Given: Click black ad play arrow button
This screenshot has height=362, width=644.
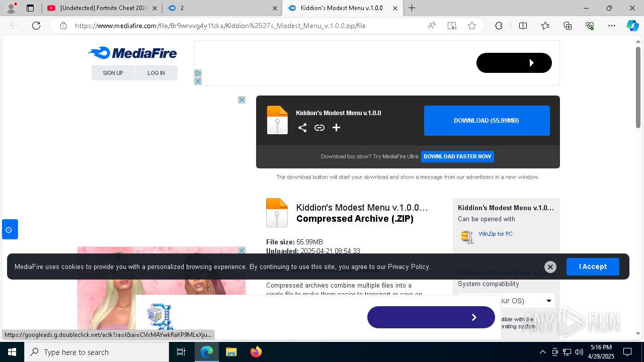Looking at the screenshot, I should tap(514, 63).
